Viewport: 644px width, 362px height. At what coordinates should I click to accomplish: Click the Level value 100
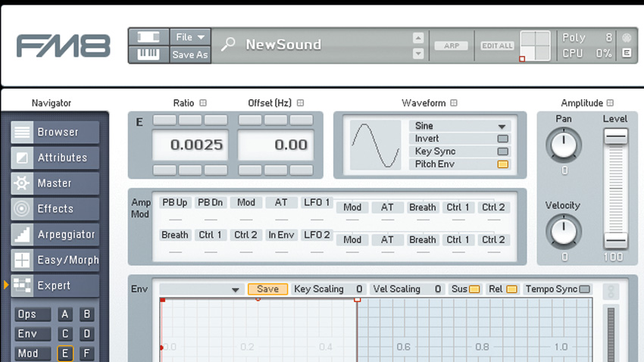click(x=613, y=257)
